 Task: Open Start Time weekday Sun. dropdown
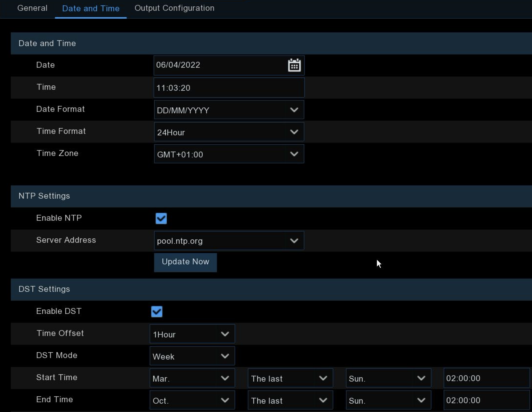pyautogui.click(x=388, y=378)
